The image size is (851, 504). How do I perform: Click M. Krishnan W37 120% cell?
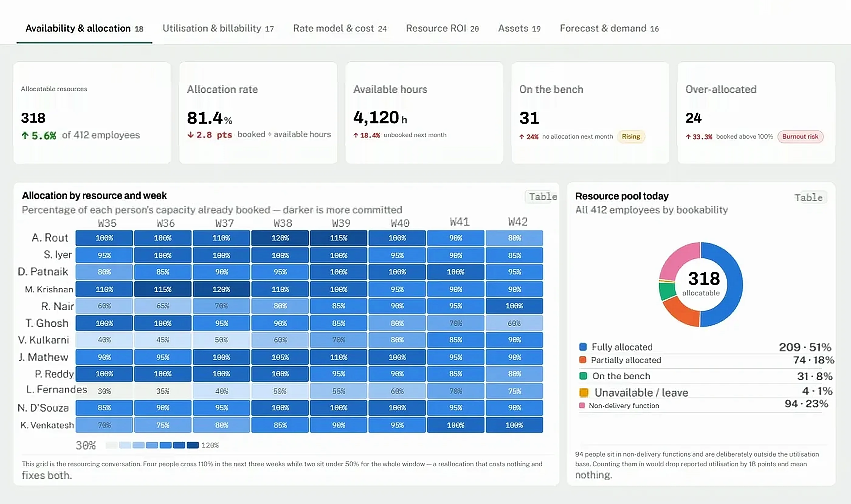221,289
